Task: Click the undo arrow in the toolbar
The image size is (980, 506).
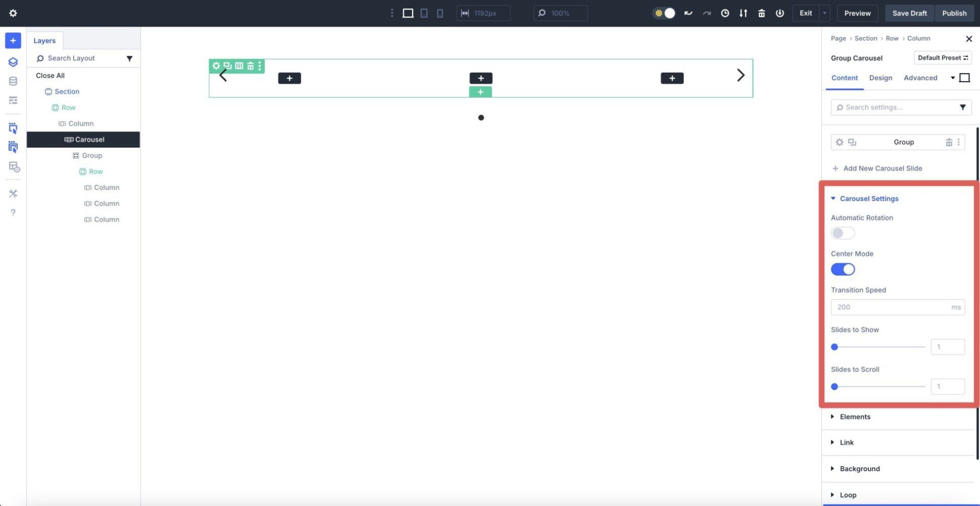Action: 689,13
